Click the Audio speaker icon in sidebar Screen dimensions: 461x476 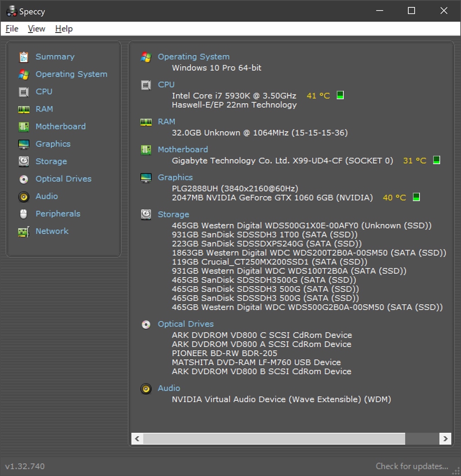pos(24,197)
